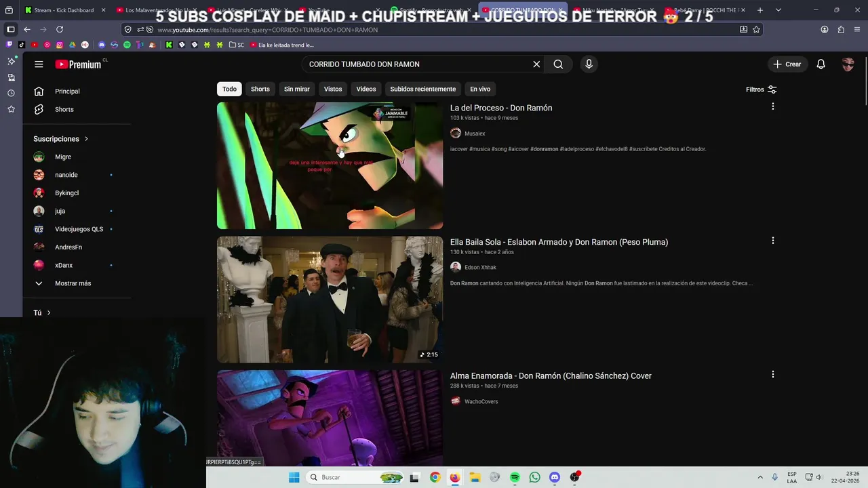
Task: Open the options menu for Ella Baila Sola
Action: coord(772,241)
